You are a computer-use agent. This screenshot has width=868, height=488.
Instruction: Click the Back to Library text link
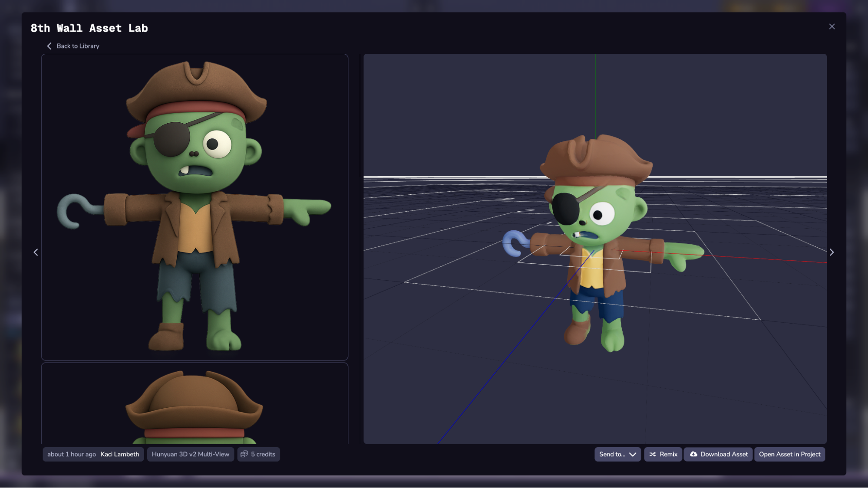(78, 46)
